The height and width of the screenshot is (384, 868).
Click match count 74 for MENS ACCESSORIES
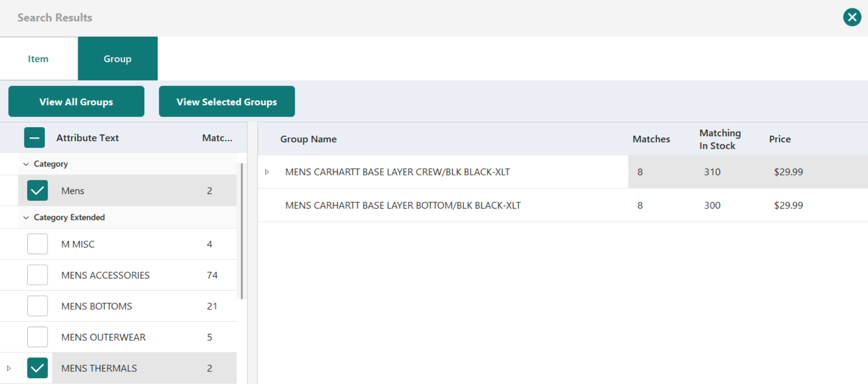click(212, 275)
